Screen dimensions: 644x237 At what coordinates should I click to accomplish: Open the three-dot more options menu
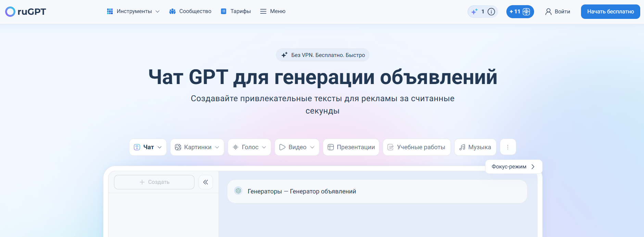click(508, 147)
